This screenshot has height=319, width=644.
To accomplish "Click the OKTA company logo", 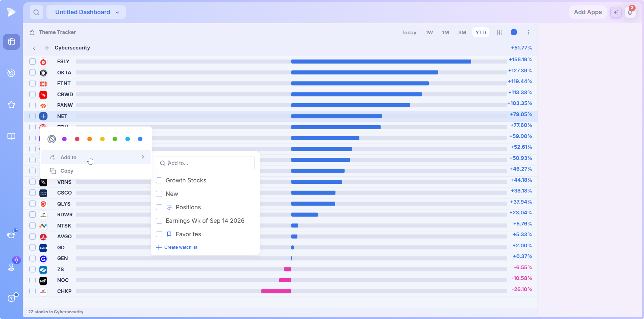I will (x=43, y=73).
